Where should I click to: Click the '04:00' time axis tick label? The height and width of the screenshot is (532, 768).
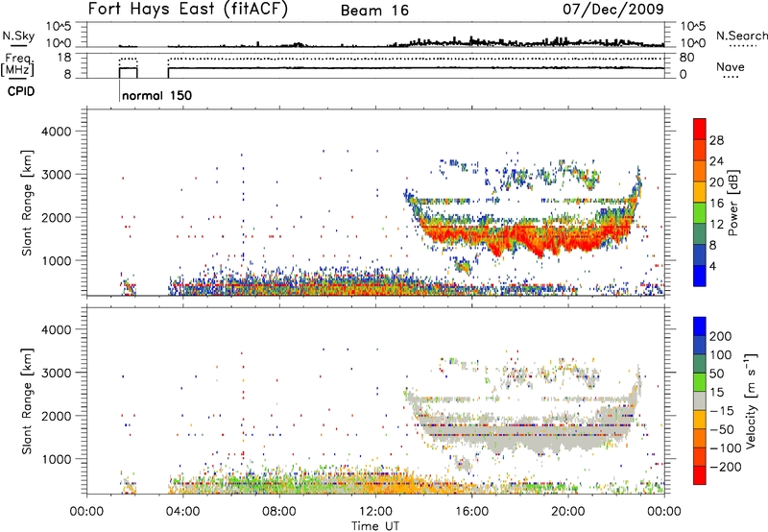183,512
